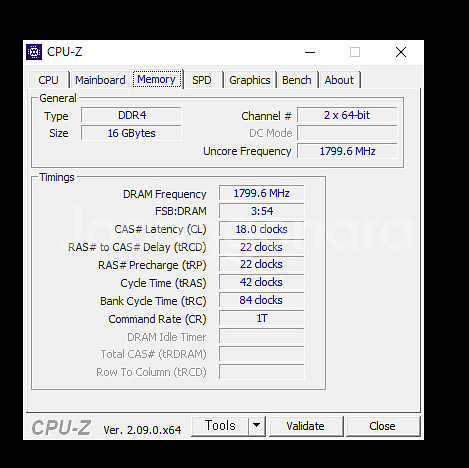This screenshot has width=469, height=468.
Task: Click the DRAM Frequency 1799.6 MHz value
Action: [262, 193]
